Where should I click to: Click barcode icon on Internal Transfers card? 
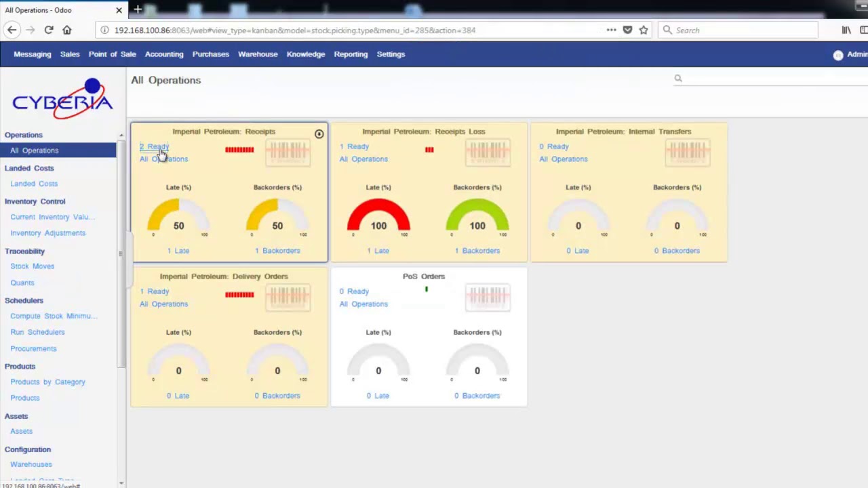click(x=688, y=152)
